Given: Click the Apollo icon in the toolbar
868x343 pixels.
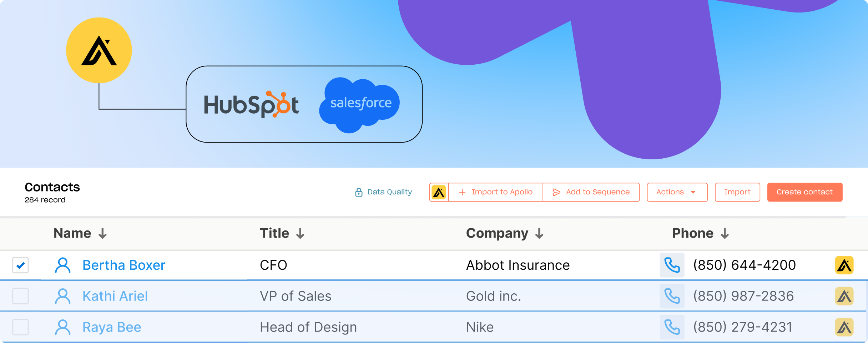Looking at the screenshot, I should (x=439, y=192).
